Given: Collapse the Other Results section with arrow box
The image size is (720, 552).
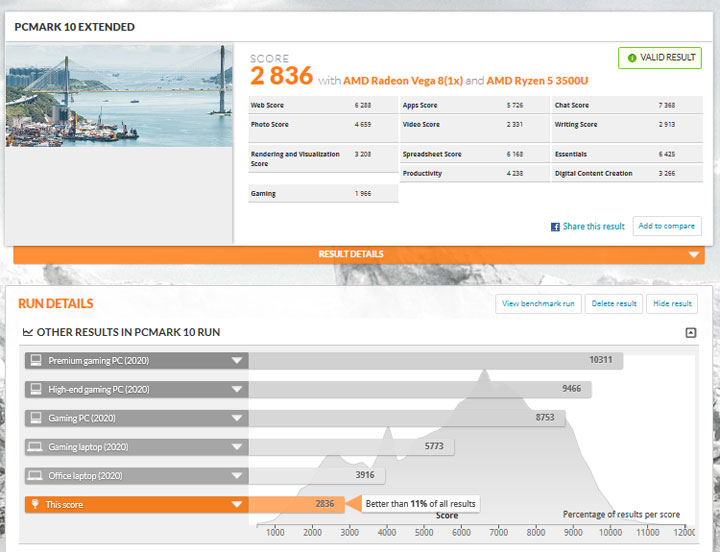Looking at the screenshot, I should pyautogui.click(x=690, y=332).
